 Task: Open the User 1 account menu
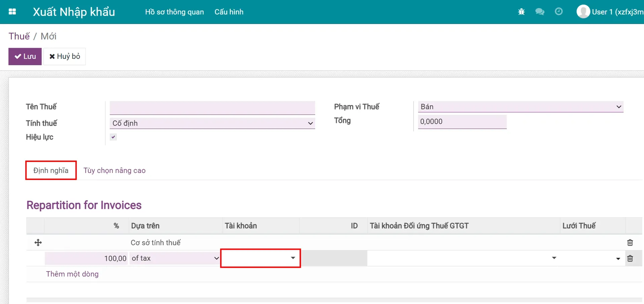(x=610, y=12)
